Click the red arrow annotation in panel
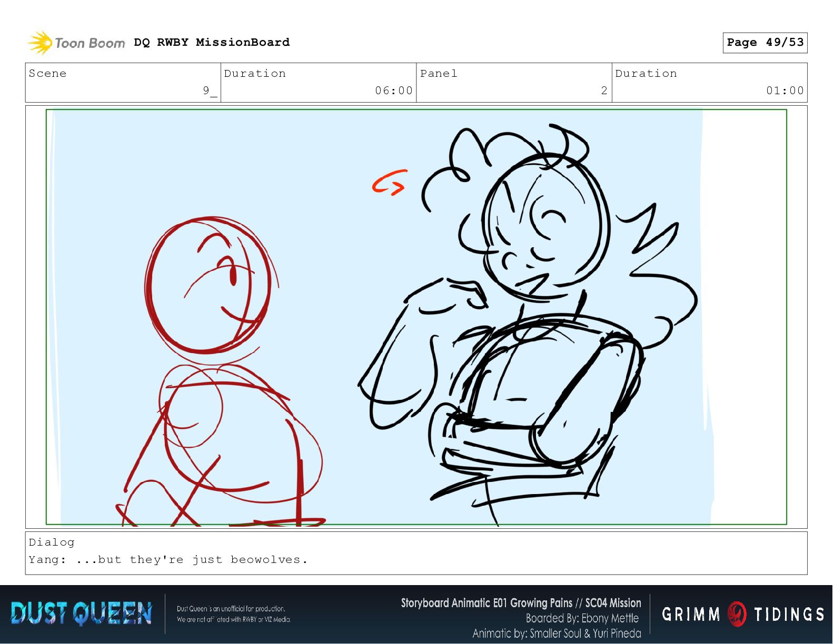The image size is (834, 644). [390, 183]
